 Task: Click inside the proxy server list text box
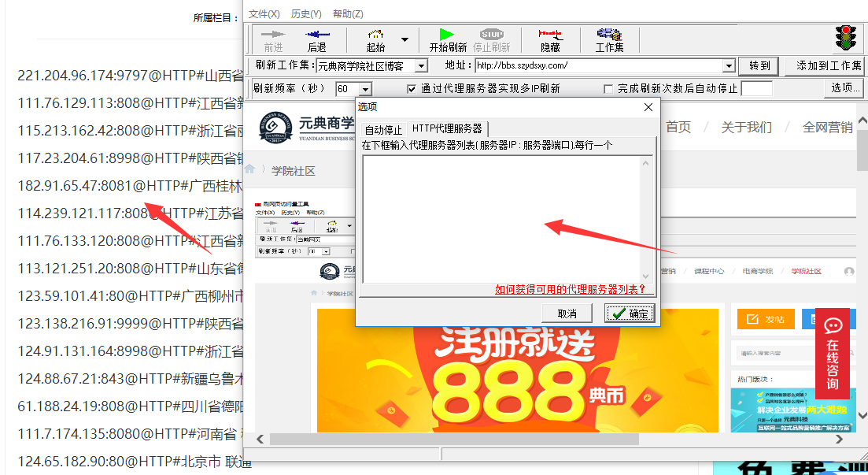501,218
